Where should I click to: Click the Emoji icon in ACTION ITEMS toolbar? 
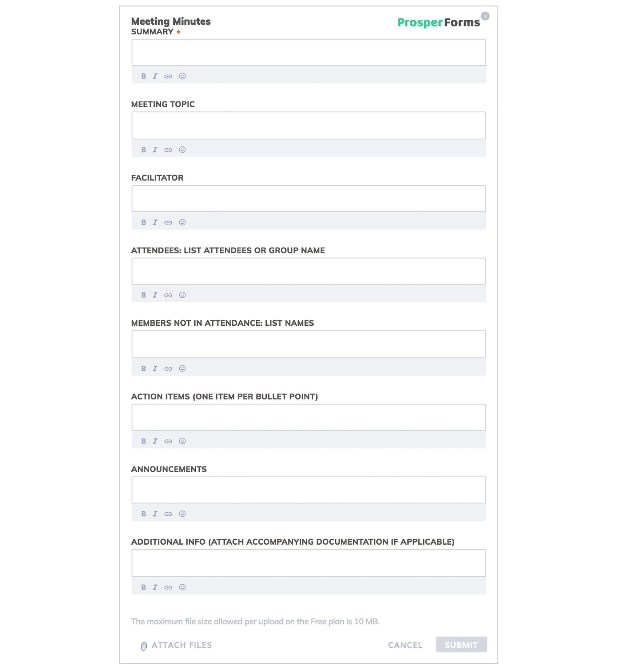click(x=182, y=441)
